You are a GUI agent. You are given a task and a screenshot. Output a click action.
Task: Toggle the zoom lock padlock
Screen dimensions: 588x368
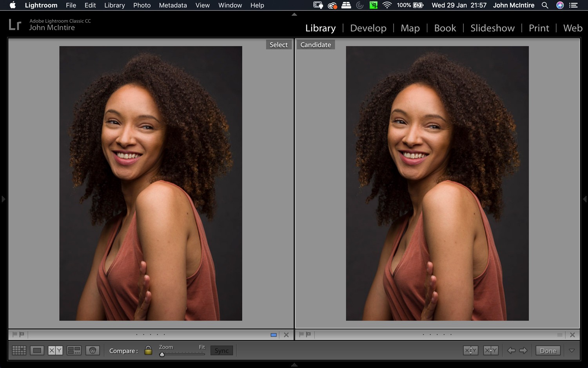click(148, 350)
